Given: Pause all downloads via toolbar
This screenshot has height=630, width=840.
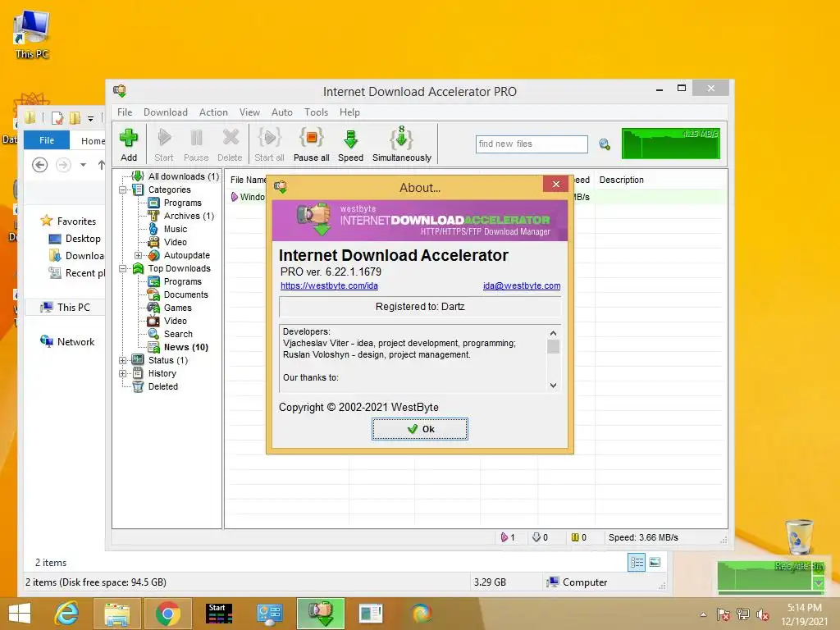Looking at the screenshot, I should (311, 144).
